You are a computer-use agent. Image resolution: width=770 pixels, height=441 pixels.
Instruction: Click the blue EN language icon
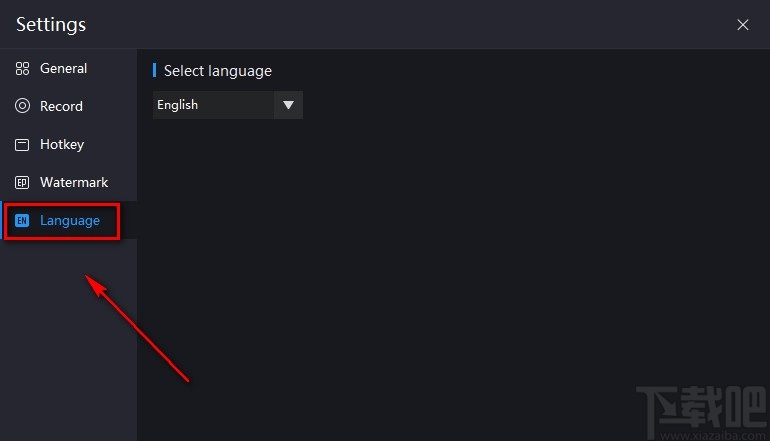pyautogui.click(x=22, y=220)
